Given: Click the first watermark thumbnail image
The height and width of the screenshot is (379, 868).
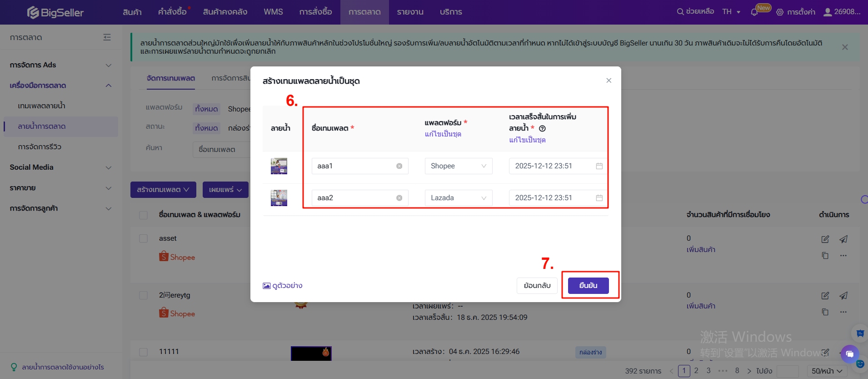Looking at the screenshot, I should tap(279, 166).
